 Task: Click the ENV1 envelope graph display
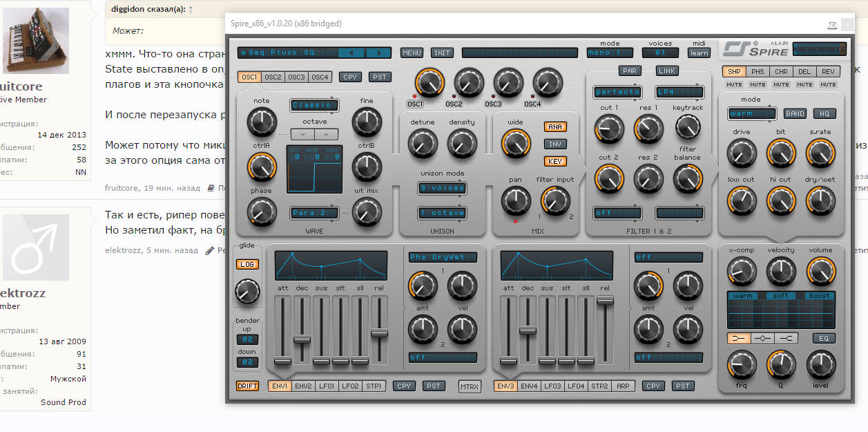[331, 266]
